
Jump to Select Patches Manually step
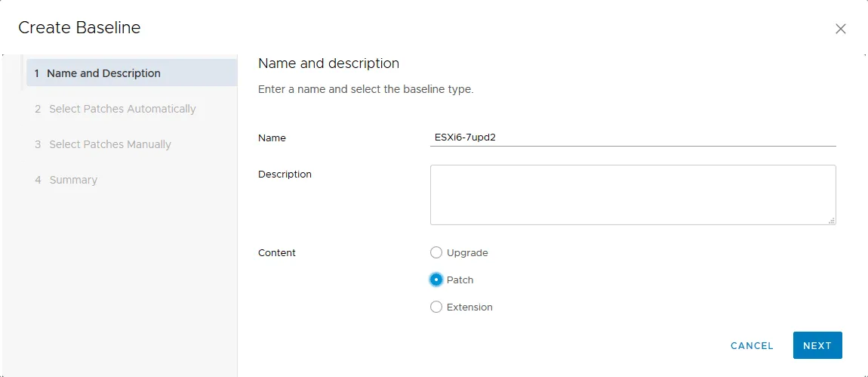(109, 144)
